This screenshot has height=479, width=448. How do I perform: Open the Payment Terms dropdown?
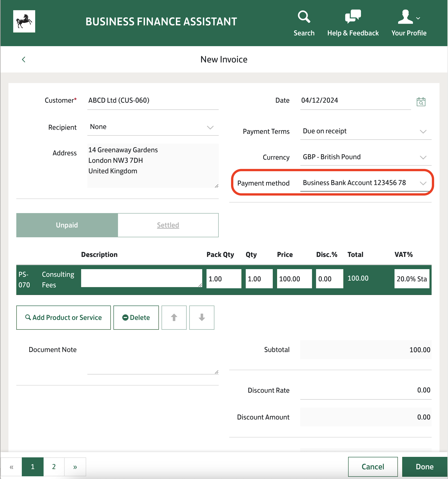click(x=423, y=131)
